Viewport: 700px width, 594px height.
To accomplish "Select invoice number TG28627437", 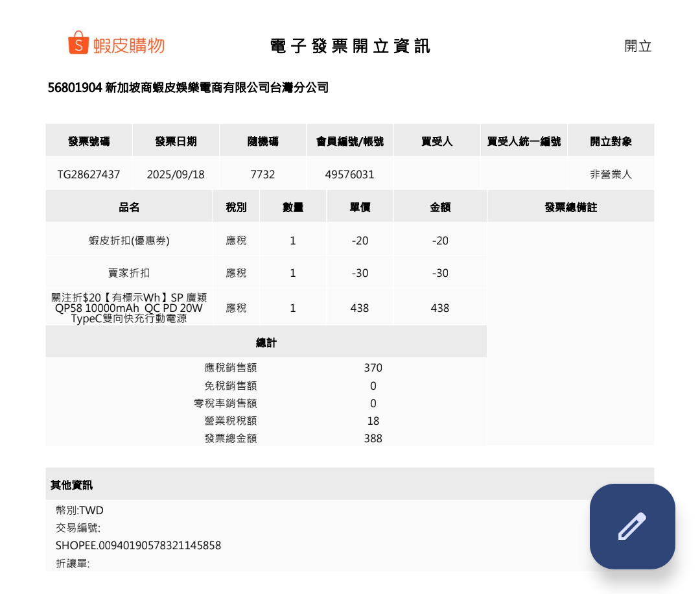I will point(89,174).
